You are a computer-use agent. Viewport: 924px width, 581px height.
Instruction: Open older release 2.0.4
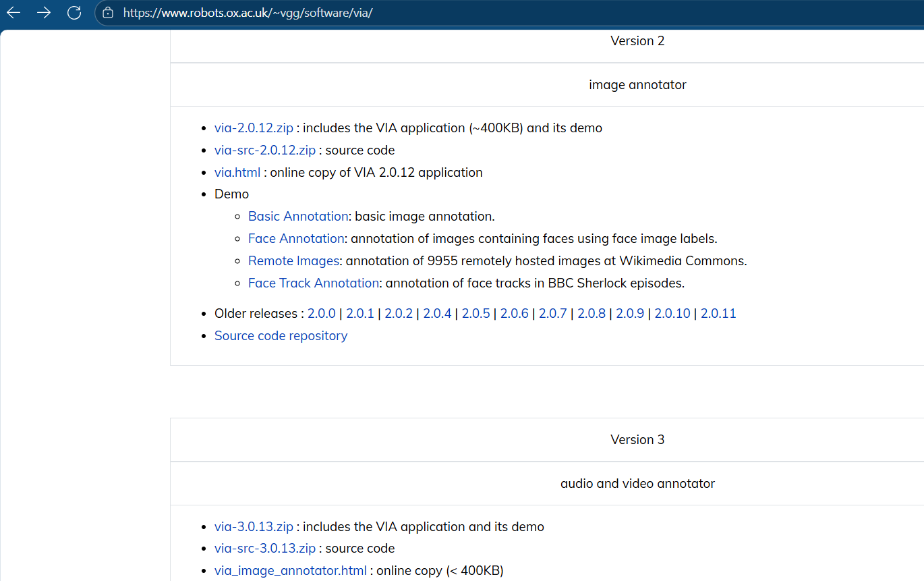click(x=437, y=313)
